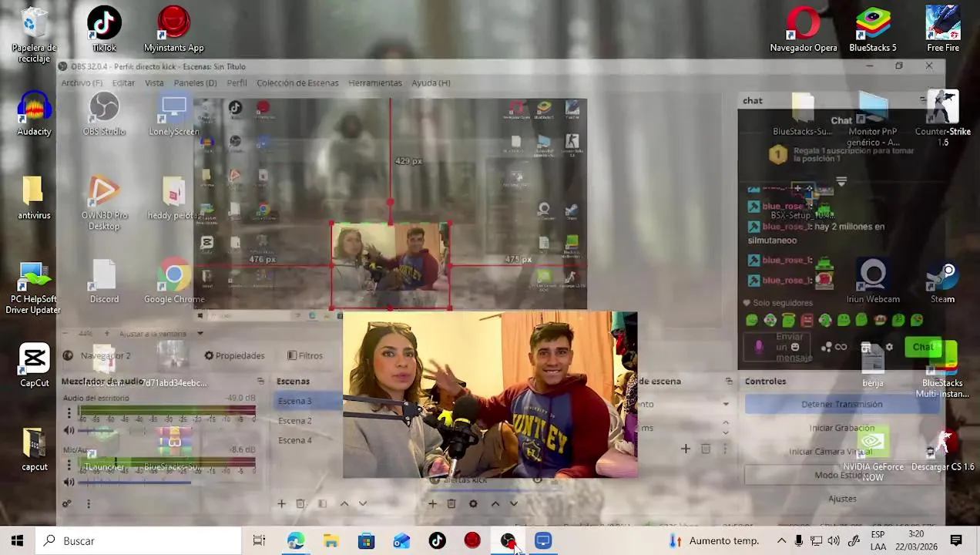The image size is (980, 555).
Task: Open source Filtros button
Action: (x=305, y=355)
